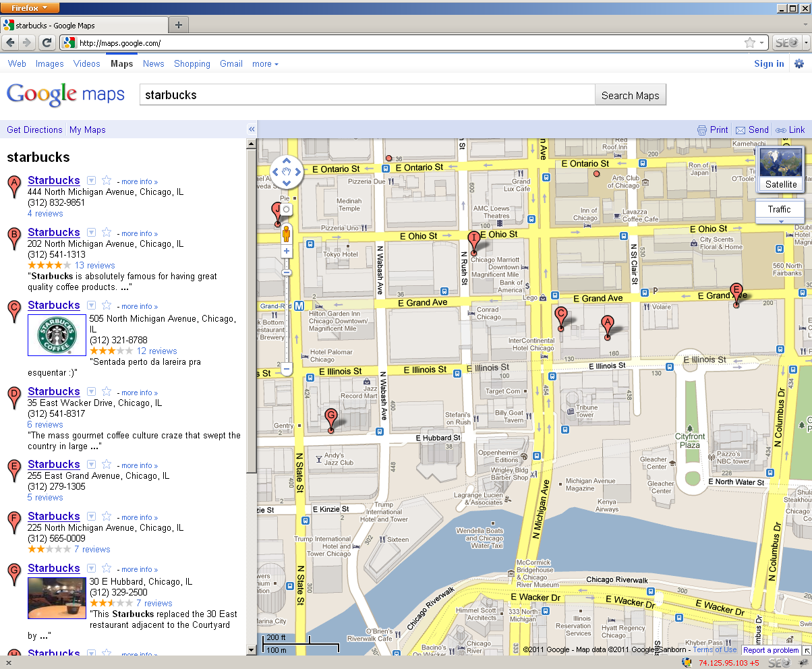Viewport: 812px width, 669px height.
Task: Click map marker A near Grand Ave
Action: pos(607,327)
